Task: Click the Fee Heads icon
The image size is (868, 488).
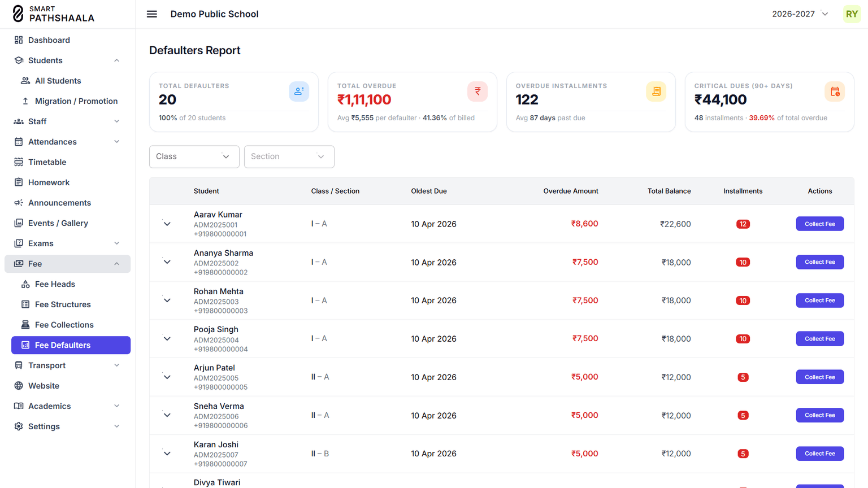Action: 25,284
